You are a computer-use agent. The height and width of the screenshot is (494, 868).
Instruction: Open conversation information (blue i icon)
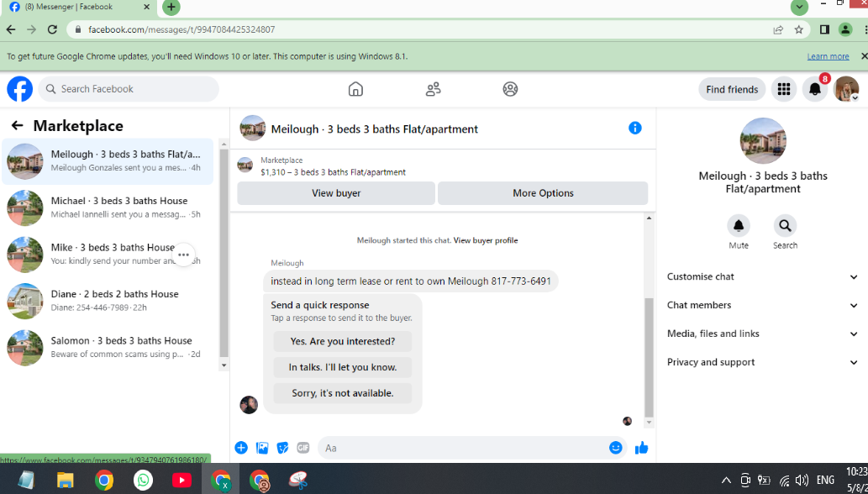[635, 129]
